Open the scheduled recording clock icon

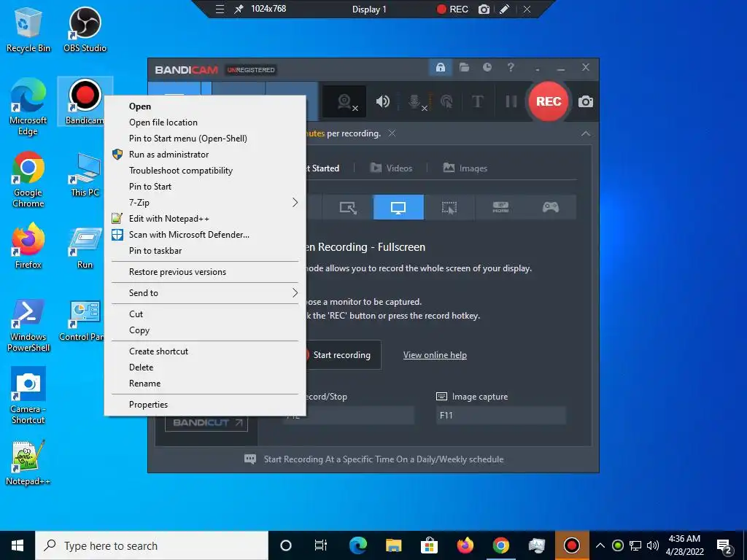click(x=487, y=68)
